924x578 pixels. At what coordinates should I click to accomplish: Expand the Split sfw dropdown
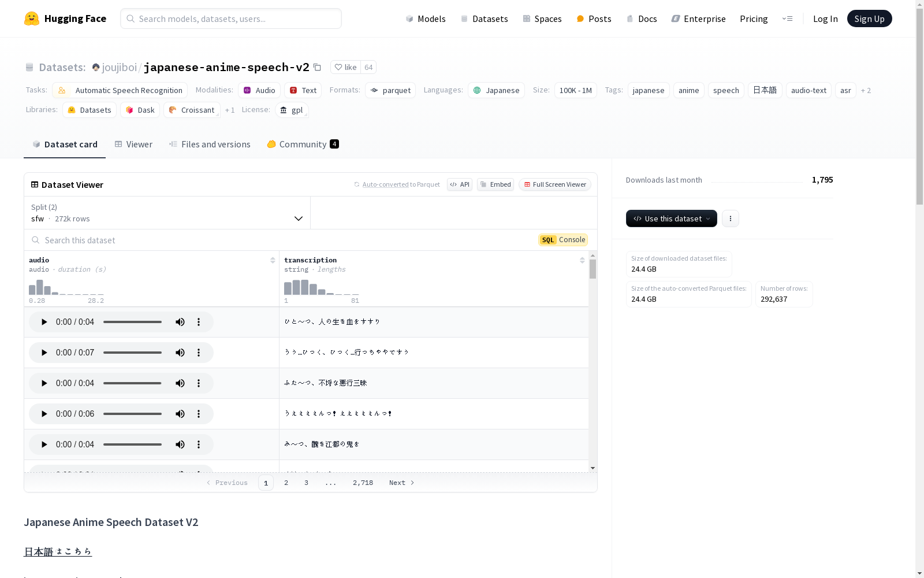coord(167,213)
